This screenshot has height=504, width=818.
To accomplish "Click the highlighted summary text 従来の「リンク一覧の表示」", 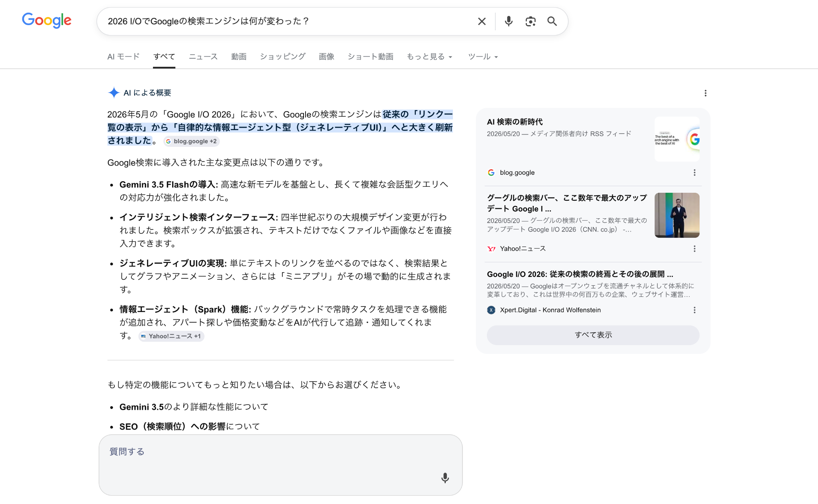I will tap(280, 127).
